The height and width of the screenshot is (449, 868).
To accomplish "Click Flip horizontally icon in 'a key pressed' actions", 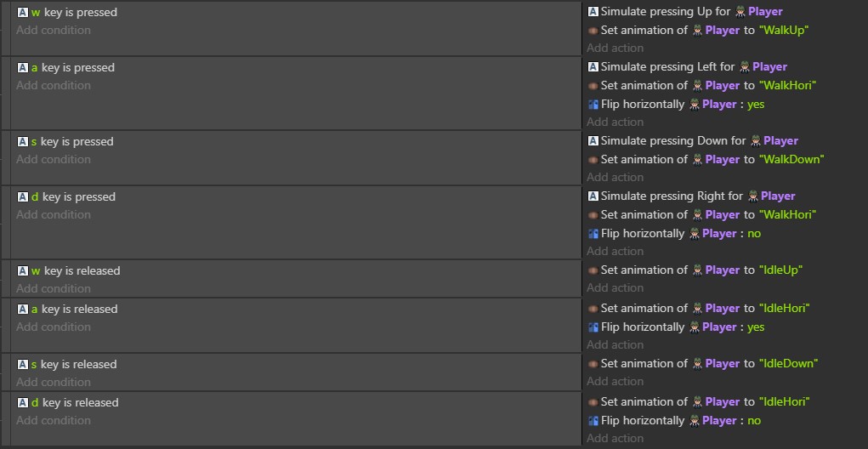I will (593, 104).
